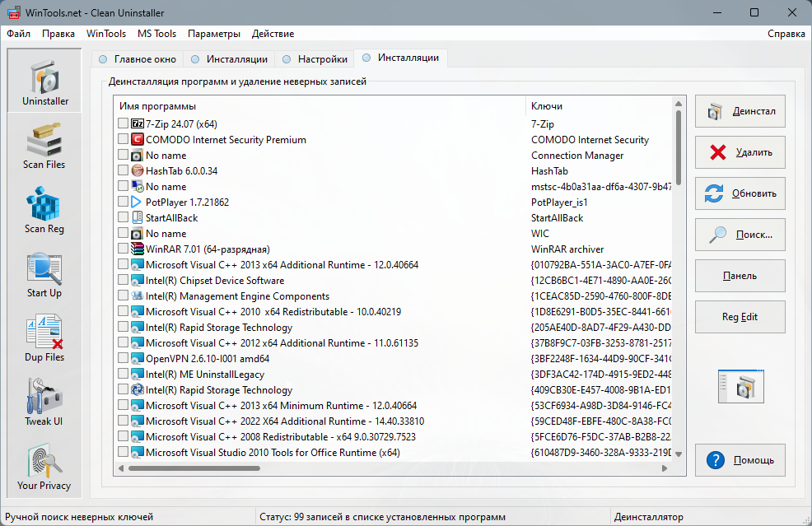Open the Scan Reg tool
Screen dimensions: 812x526
[44, 210]
